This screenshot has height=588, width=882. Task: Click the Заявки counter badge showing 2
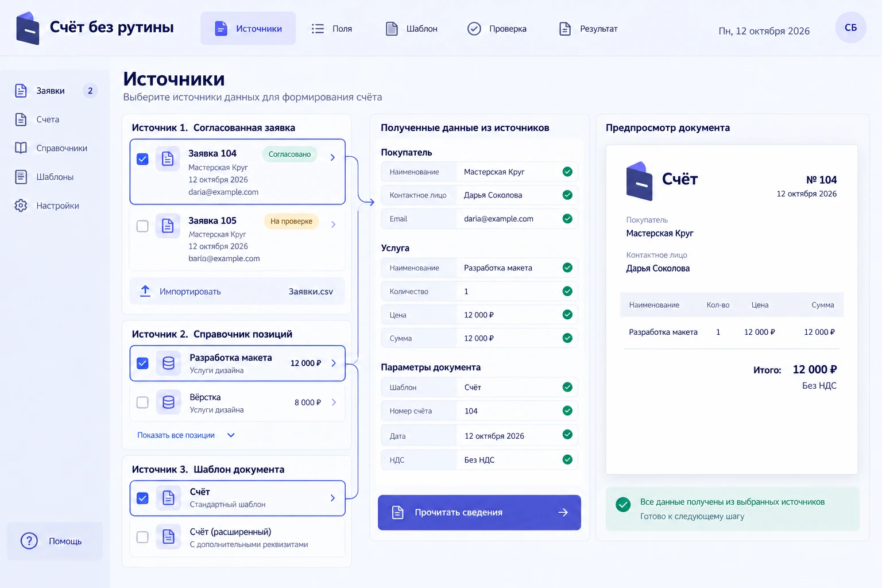pyautogui.click(x=90, y=91)
